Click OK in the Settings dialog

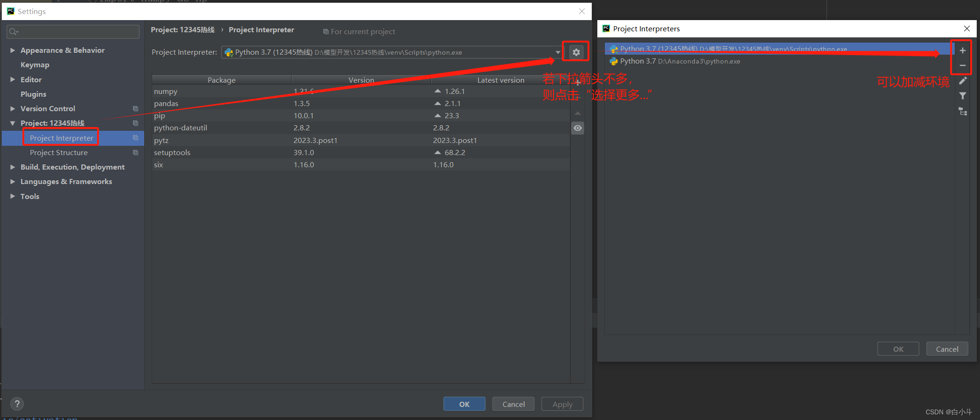tap(464, 404)
